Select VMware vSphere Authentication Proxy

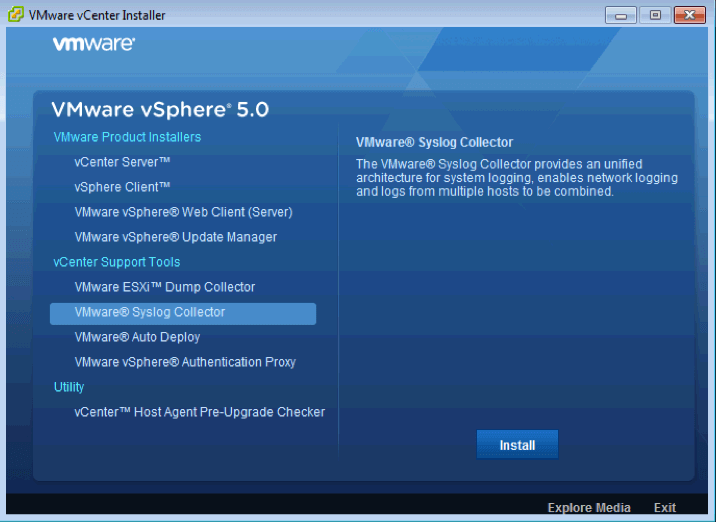185,362
